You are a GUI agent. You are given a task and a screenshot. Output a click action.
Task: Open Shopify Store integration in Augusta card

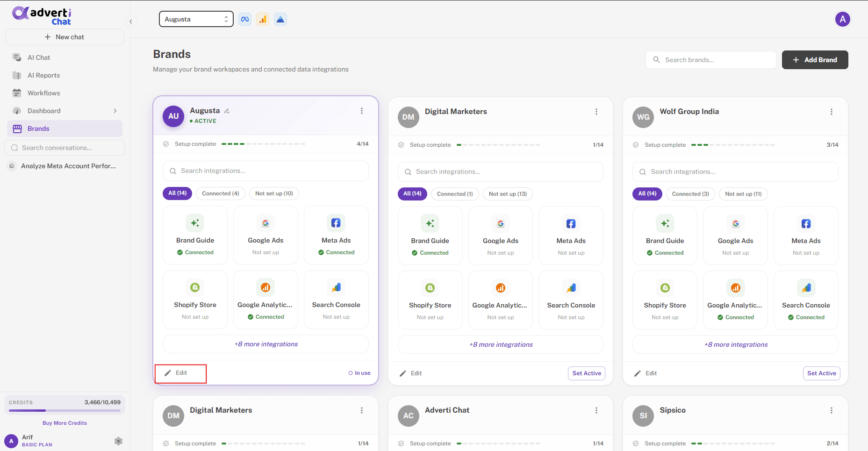pyautogui.click(x=195, y=300)
